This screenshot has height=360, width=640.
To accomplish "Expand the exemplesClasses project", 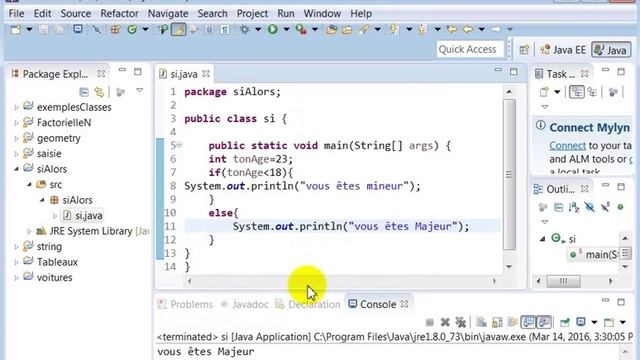I will point(16,107).
